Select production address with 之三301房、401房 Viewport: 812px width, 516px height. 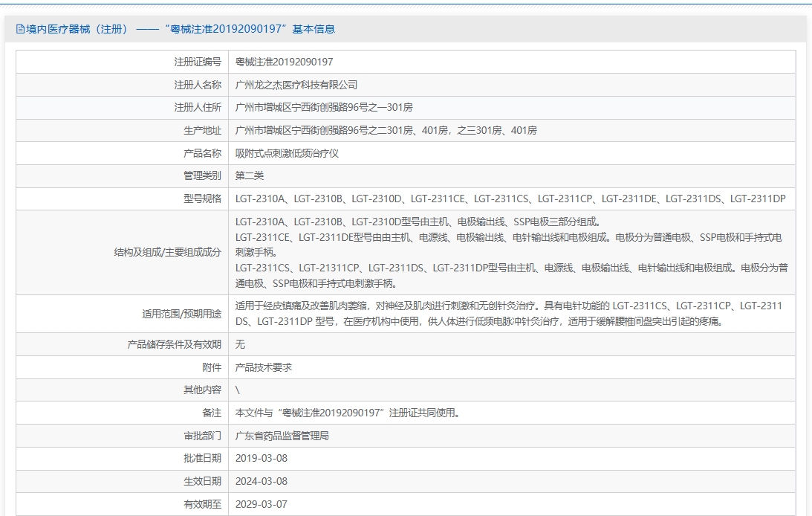point(386,131)
